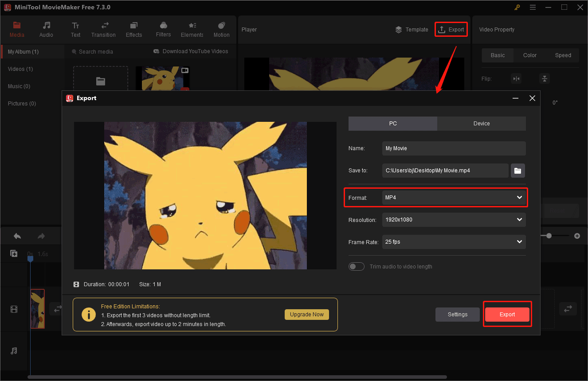Open the Frame Rate dropdown 25 fps
Viewport: 588px width, 381px height.
tap(454, 242)
